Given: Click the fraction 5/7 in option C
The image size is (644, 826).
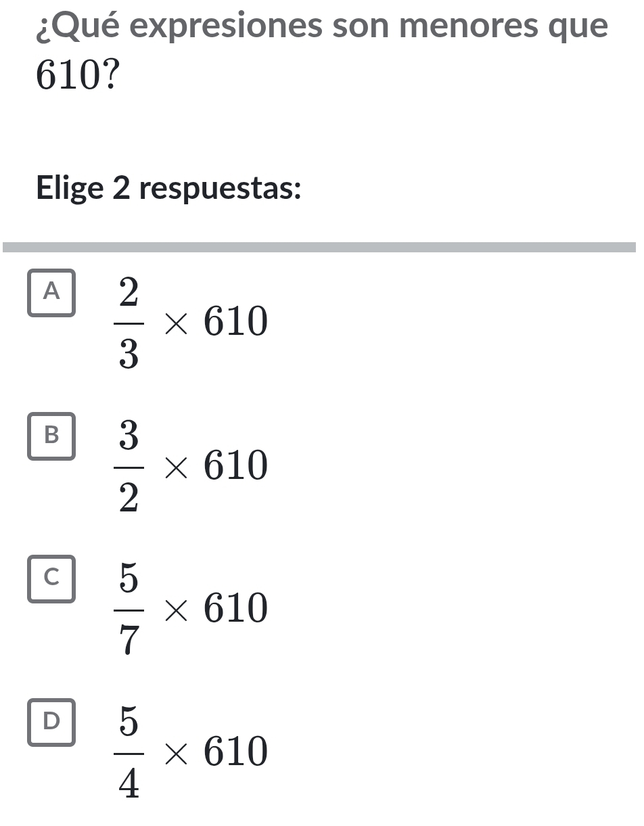Looking at the screenshot, I should (129, 607).
